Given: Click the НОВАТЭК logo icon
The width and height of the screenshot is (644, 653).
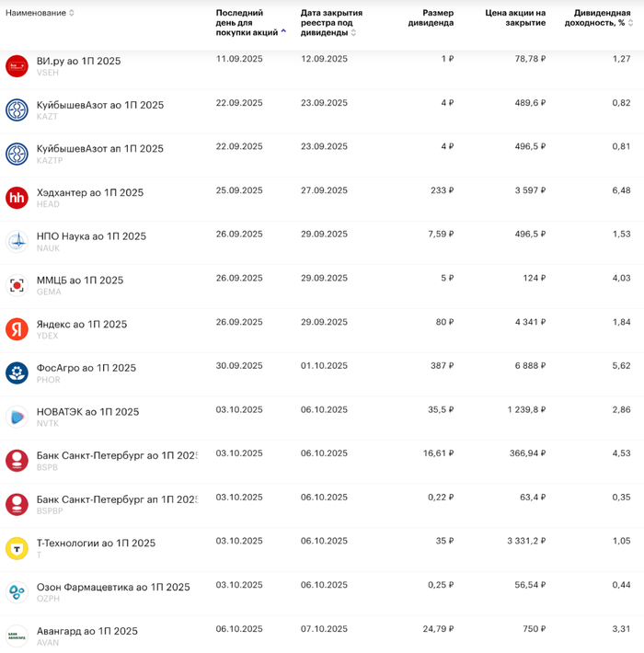Looking at the screenshot, I should (17, 417).
